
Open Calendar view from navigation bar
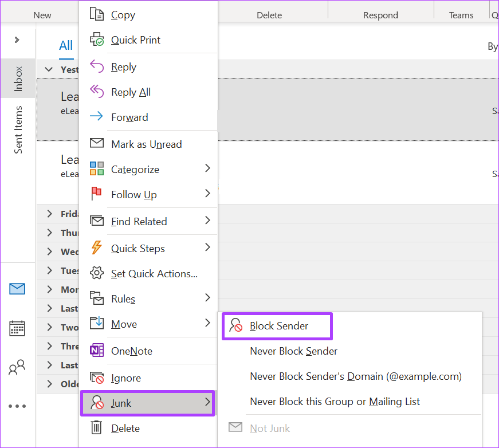(x=17, y=328)
